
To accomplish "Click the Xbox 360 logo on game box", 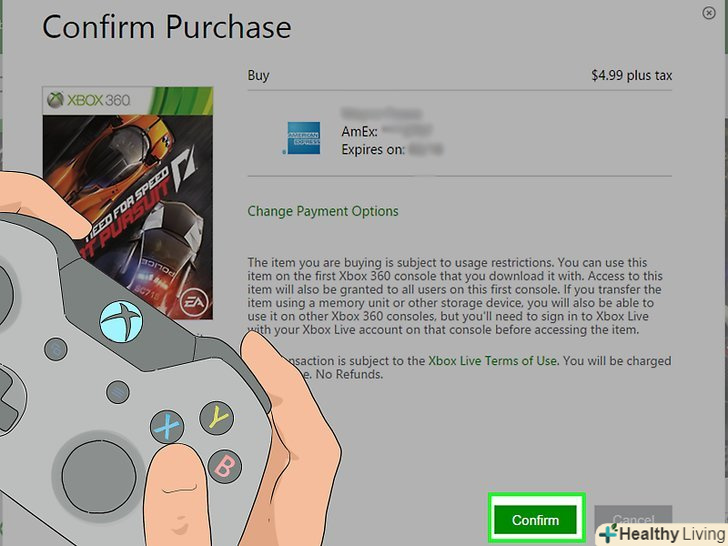I will coord(89,100).
